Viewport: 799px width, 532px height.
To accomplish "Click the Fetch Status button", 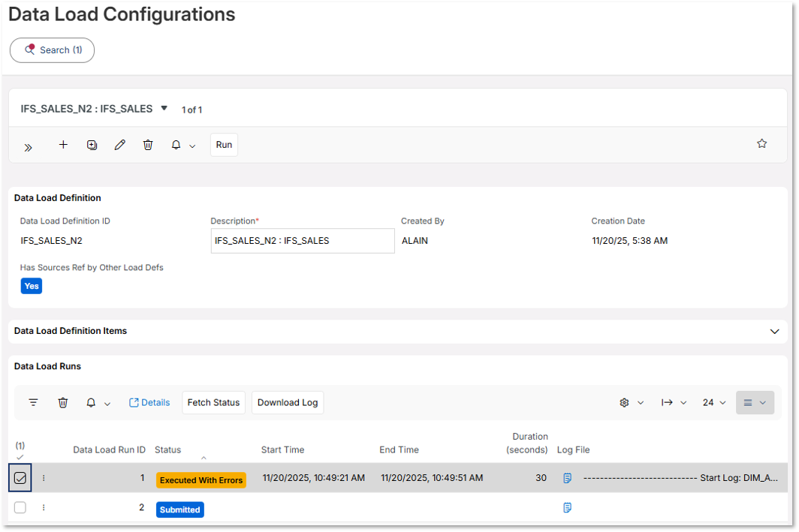I will point(213,402).
